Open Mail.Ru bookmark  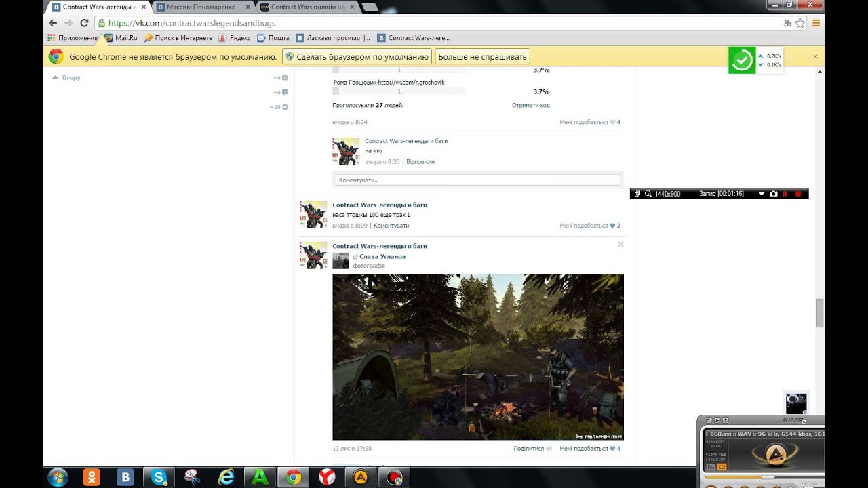[121, 38]
